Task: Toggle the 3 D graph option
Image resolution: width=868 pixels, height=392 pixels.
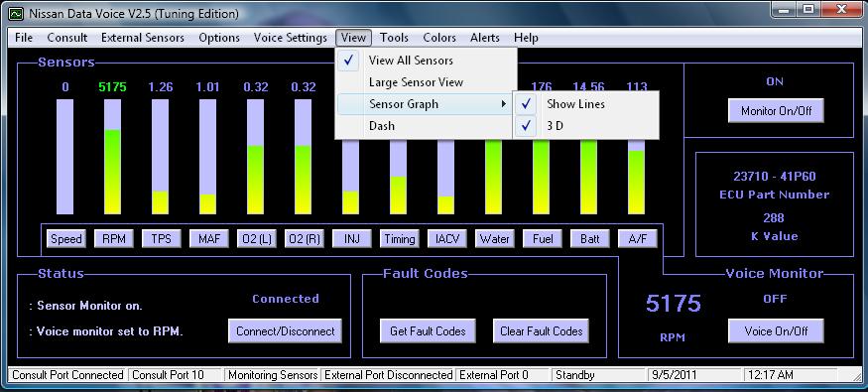Action: [x=585, y=126]
